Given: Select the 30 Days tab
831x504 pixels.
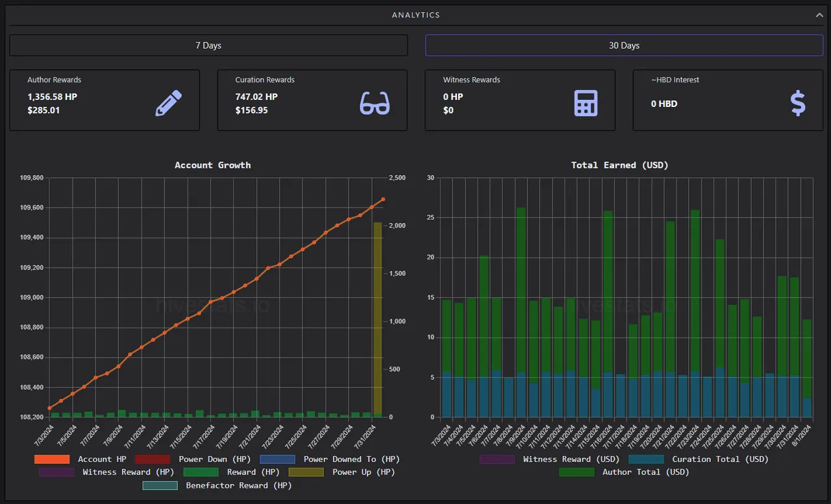Looking at the screenshot, I should 624,45.
